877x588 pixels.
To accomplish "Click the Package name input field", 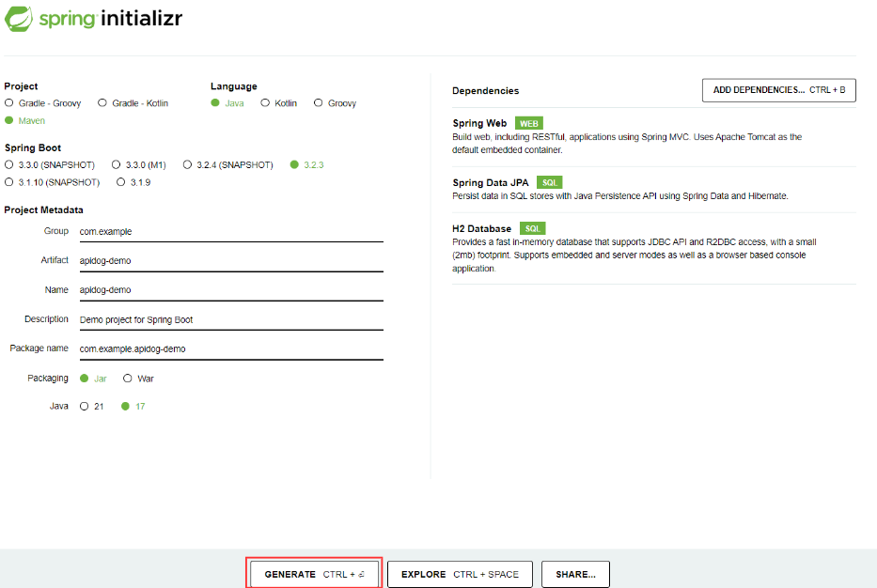I will pyautogui.click(x=231, y=348).
